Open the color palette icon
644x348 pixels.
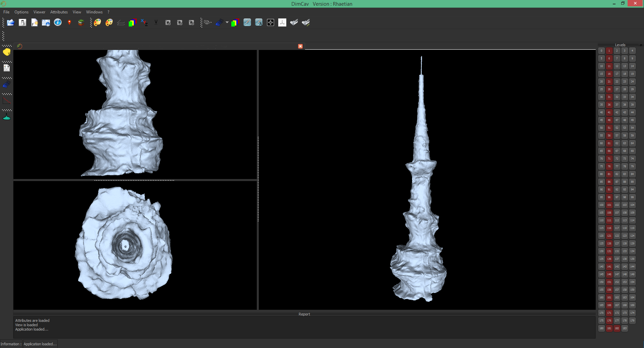(98, 22)
